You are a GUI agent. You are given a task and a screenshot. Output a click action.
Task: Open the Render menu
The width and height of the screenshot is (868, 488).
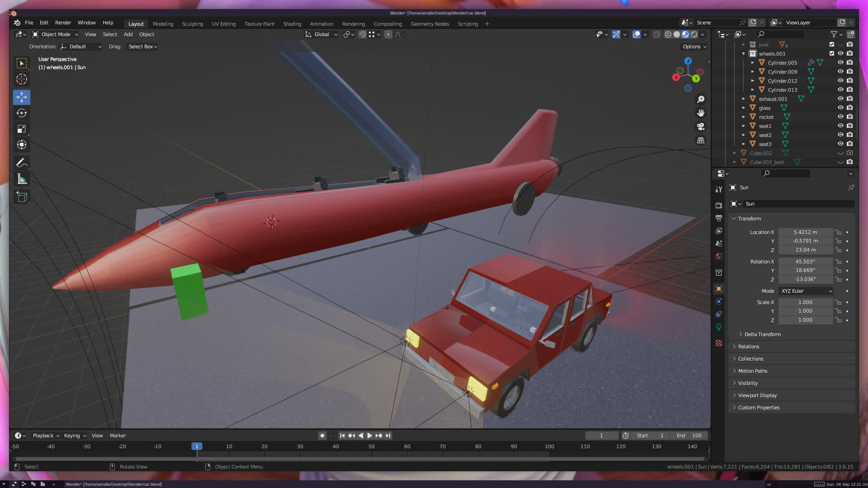coord(63,23)
